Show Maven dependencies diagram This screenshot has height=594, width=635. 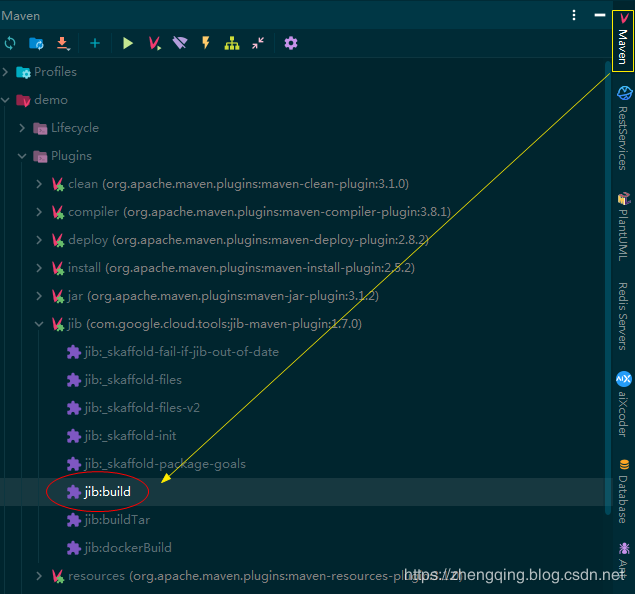(x=232, y=43)
